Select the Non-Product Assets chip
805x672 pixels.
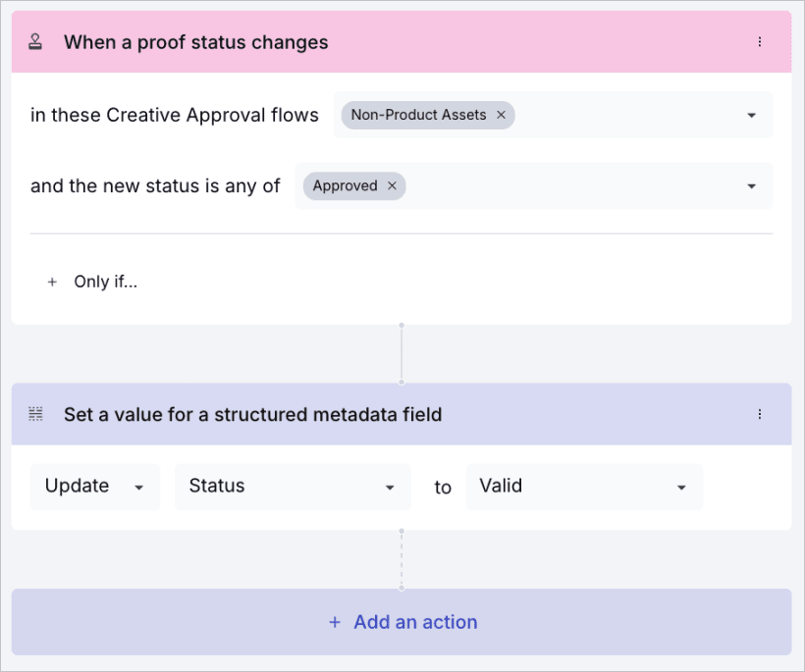pyautogui.click(x=417, y=115)
